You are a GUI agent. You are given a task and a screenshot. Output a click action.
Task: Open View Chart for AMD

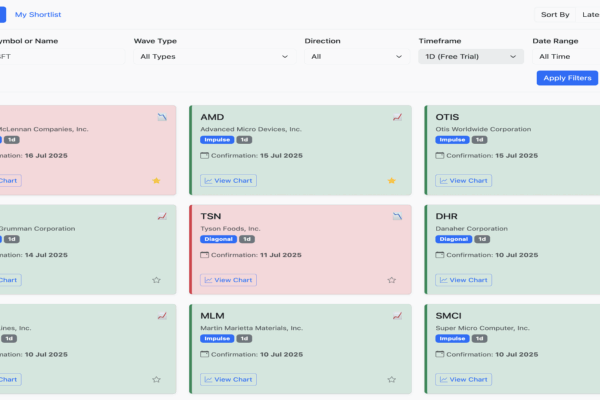228,181
